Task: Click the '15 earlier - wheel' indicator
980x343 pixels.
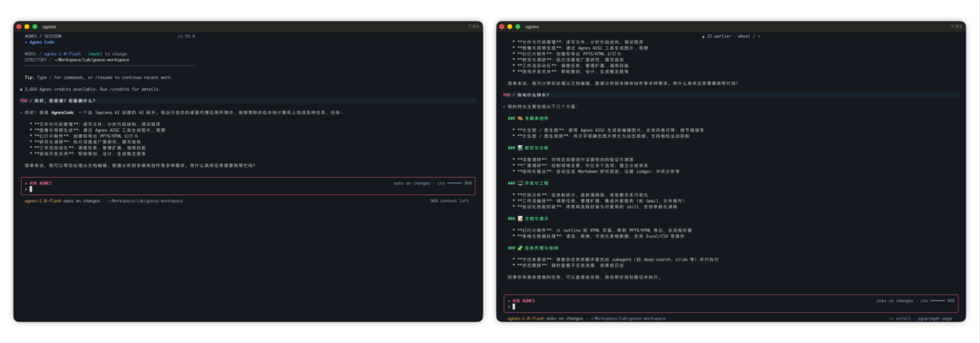Action: pyautogui.click(x=730, y=36)
